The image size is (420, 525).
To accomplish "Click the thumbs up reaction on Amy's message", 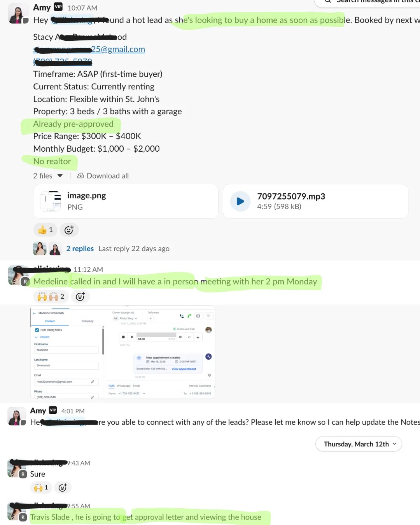I will click(x=45, y=230).
